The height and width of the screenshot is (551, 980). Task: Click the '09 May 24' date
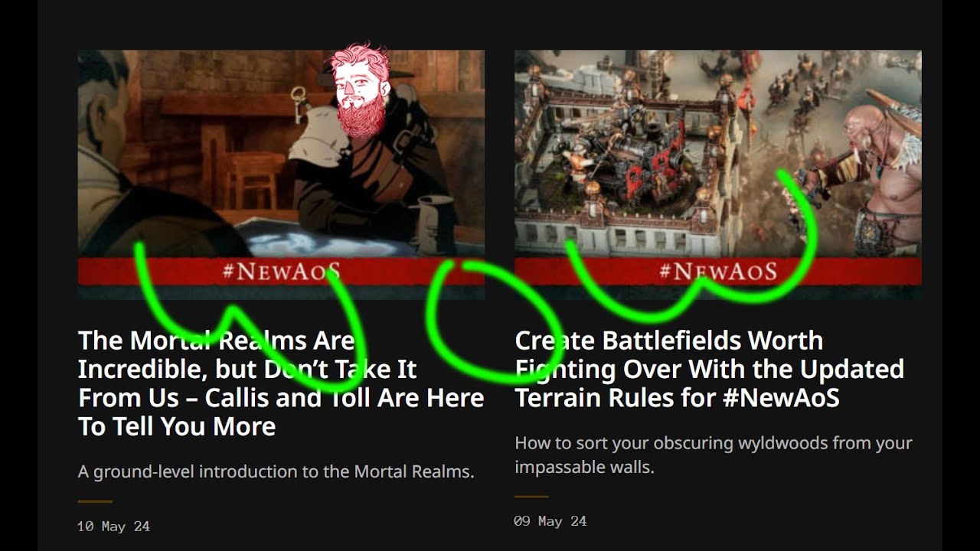(x=550, y=521)
